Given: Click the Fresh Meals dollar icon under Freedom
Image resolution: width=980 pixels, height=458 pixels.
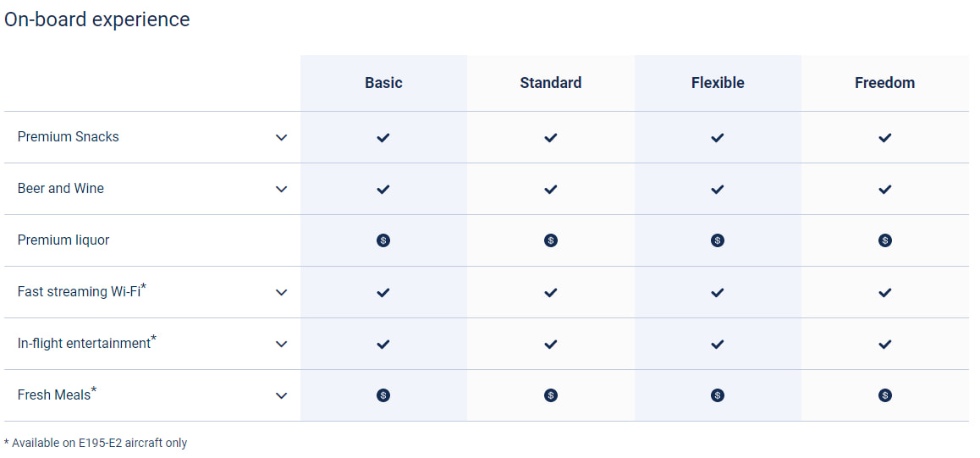Looking at the screenshot, I should coord(885,395).
